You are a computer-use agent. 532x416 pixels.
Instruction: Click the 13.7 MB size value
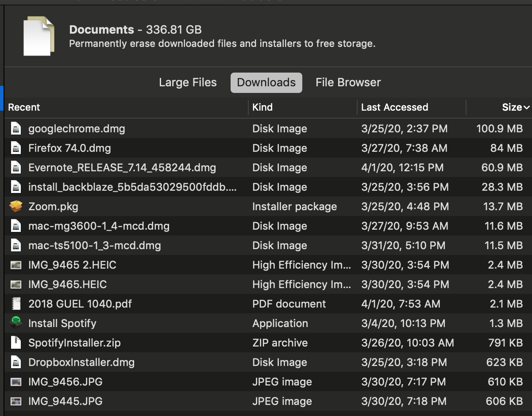coord(502,207)
